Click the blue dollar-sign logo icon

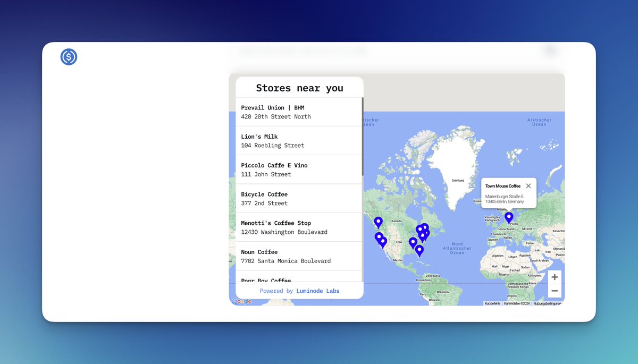point(69,57)
